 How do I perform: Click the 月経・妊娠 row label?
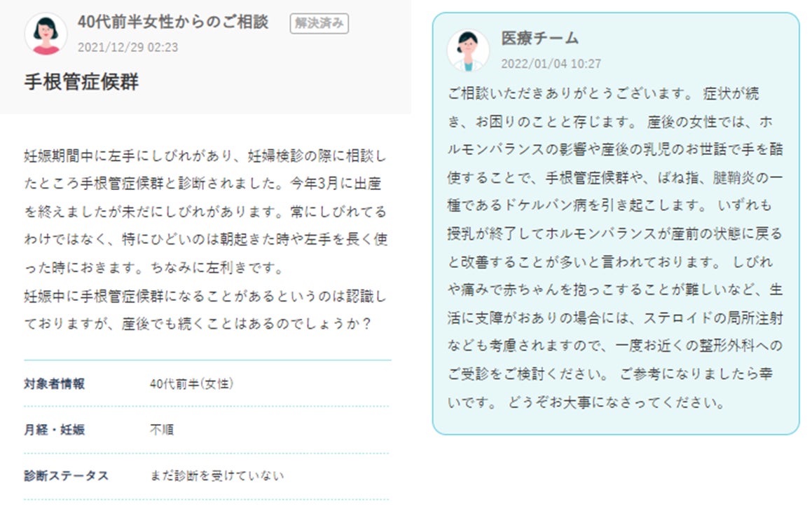[x=55, y=430]
